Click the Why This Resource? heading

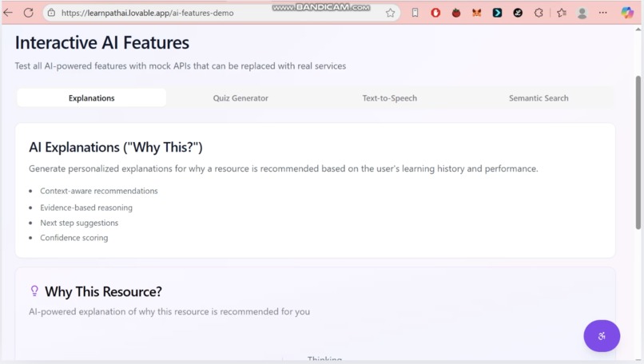(104, 292)
